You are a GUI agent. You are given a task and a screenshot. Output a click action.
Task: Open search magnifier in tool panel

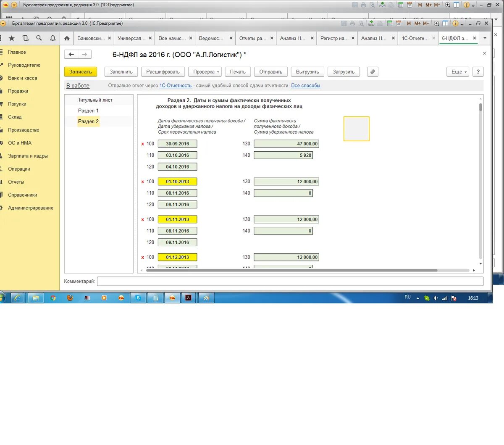coord(39,38)
